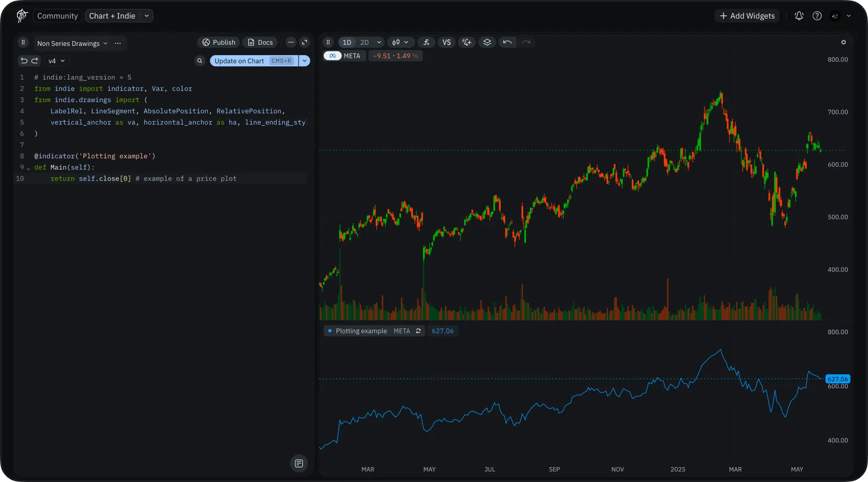
Task: Click the indicator's blue color dot
Action: 330,331
